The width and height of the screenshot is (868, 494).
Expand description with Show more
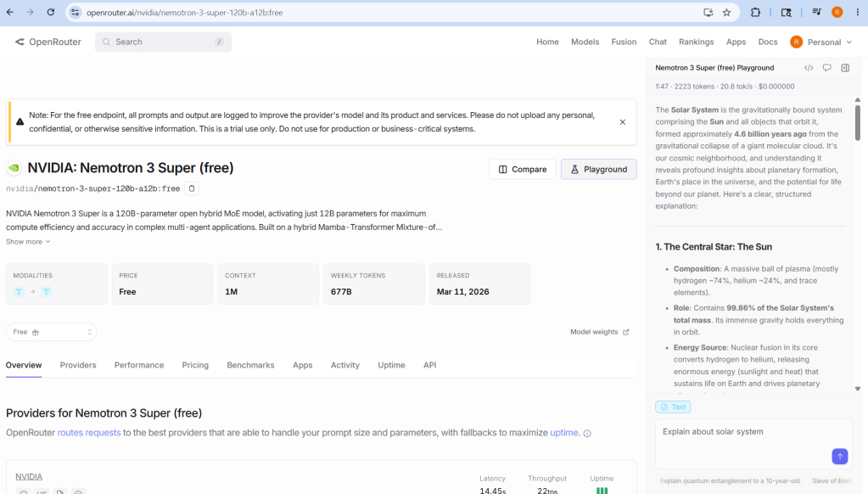tap(28, 241)
